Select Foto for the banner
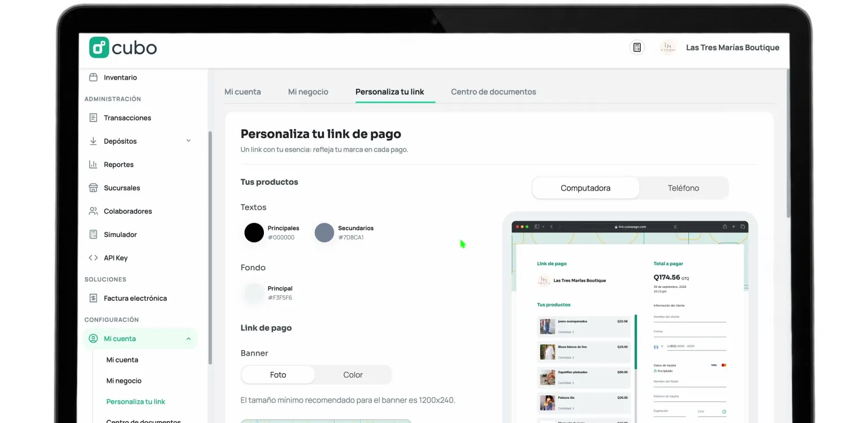The image size is (868, 423). click(x=278, y=375)
